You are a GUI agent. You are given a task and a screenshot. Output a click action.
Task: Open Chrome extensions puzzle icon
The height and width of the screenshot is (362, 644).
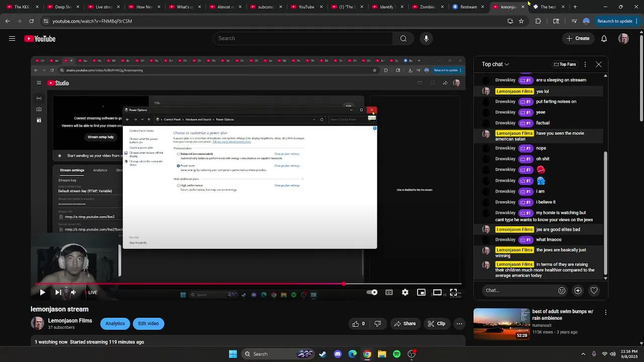538,21
